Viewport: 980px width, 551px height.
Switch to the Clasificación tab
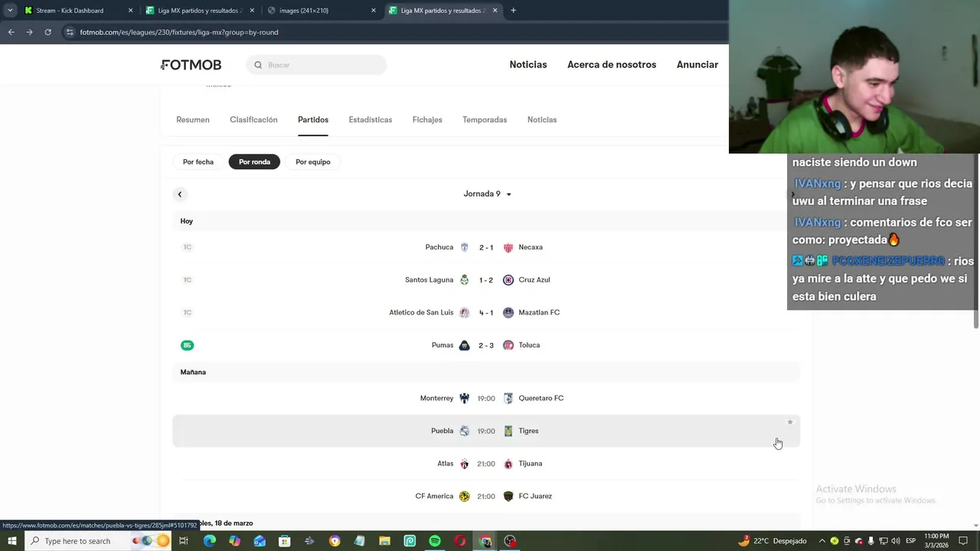pos(253,119)
